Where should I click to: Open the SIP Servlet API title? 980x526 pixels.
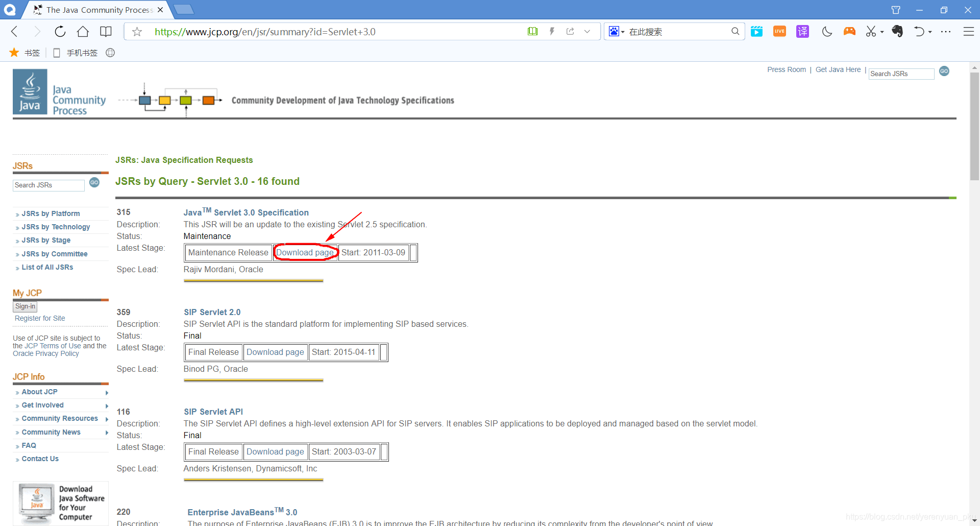213,412
